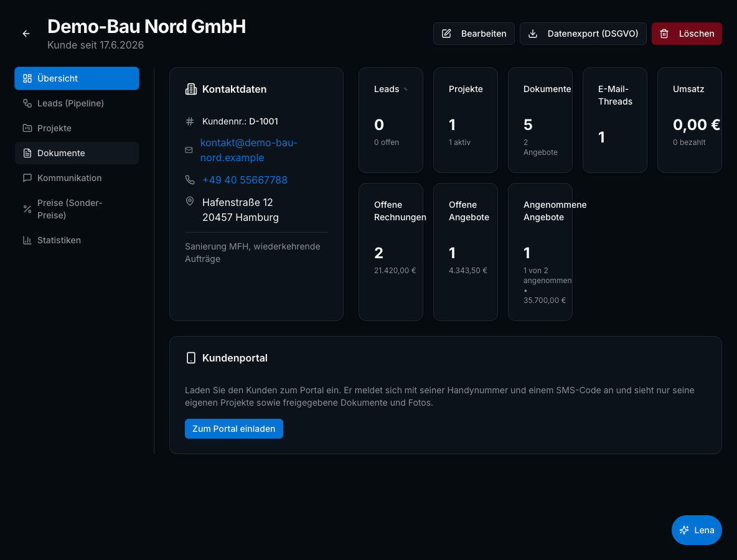Delete customer with Löschen button
737x560 pixels.
coord(687,34)
